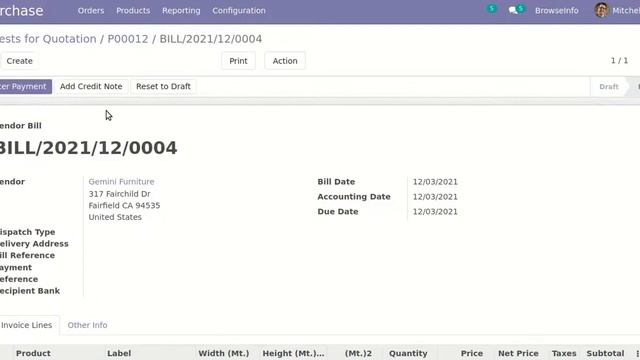The width and height of the screenshot is (640, 360).
Task: Sort by the Height (Mt.) column
Action: [x=293, y=353]
